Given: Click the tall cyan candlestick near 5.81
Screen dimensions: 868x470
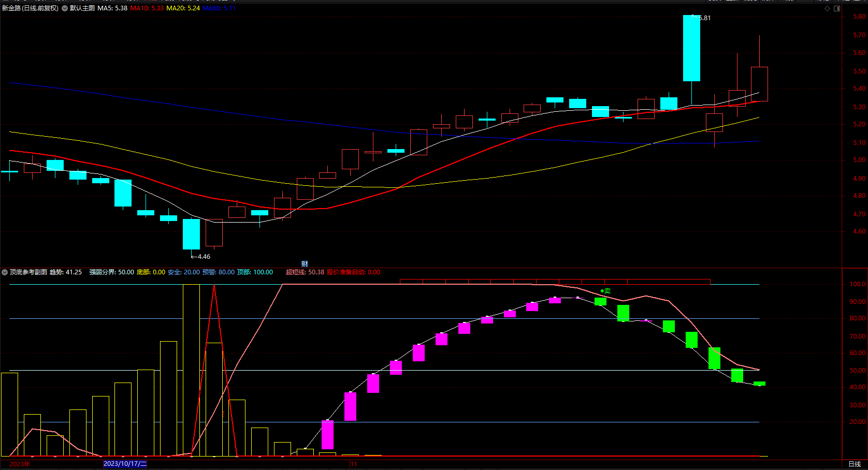Looking at the screenshot, I should (691, 48).
